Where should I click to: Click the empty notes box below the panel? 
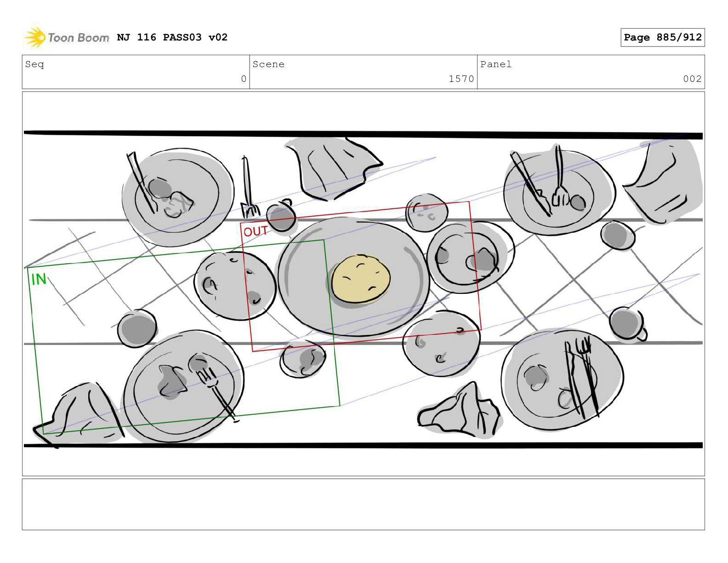pos(363,504)
